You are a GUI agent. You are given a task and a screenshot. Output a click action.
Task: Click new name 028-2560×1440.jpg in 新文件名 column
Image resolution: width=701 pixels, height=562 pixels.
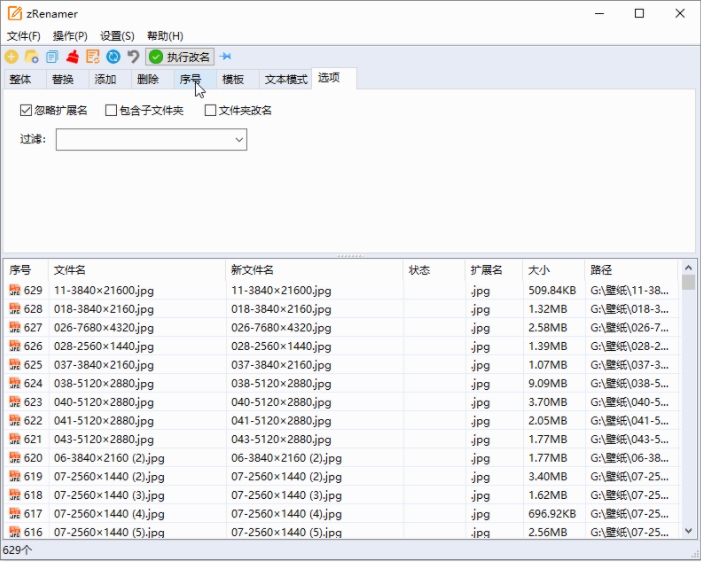(x=281, y=346)
